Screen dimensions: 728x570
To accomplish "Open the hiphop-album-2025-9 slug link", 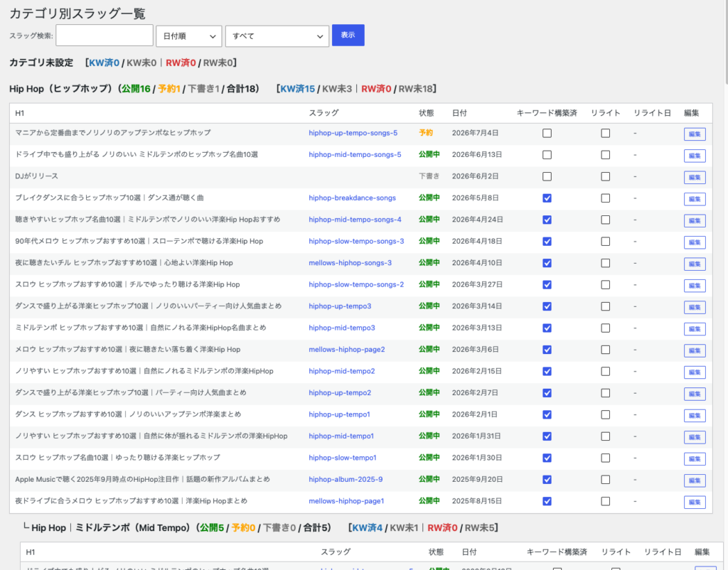I will [346, 480].
